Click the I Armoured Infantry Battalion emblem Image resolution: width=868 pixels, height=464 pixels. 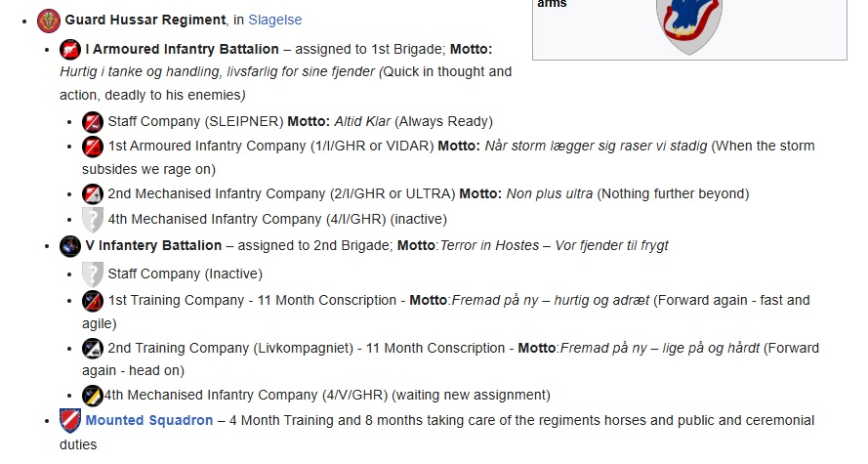(x=70, y=50)
